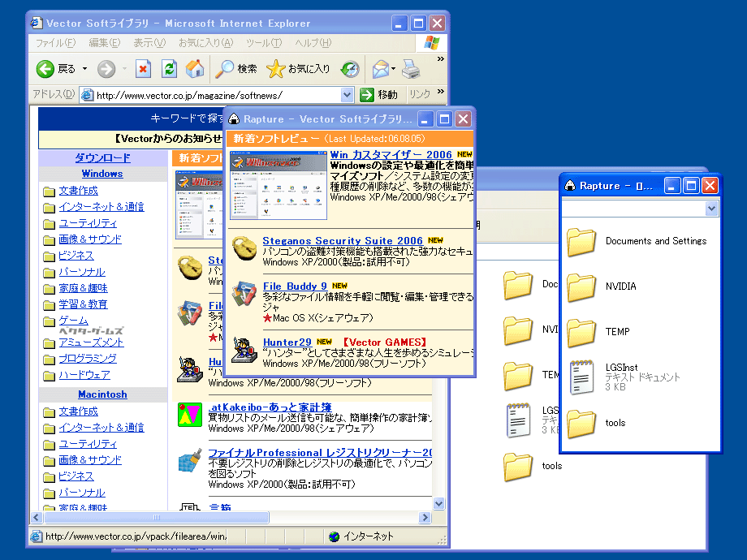
Task: Click the horizontal scrollbar right arrow
Action: coord(425,517)
